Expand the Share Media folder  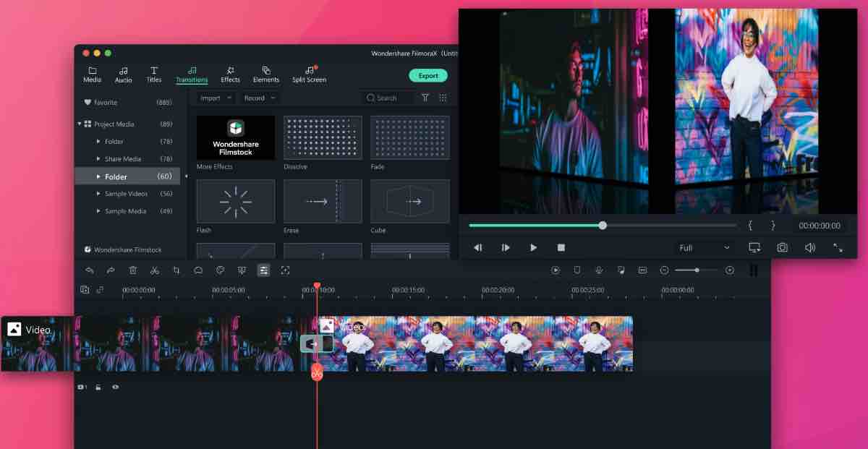(98, 159)
